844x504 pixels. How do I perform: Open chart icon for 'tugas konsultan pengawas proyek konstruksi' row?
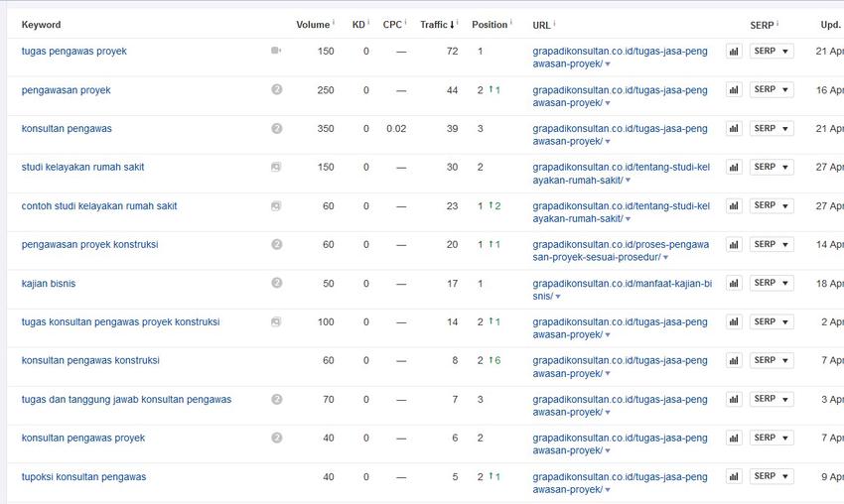734,321
